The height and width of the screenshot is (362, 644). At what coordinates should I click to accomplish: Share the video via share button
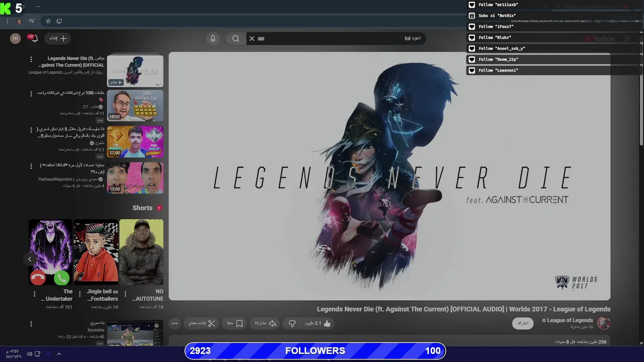265,323
